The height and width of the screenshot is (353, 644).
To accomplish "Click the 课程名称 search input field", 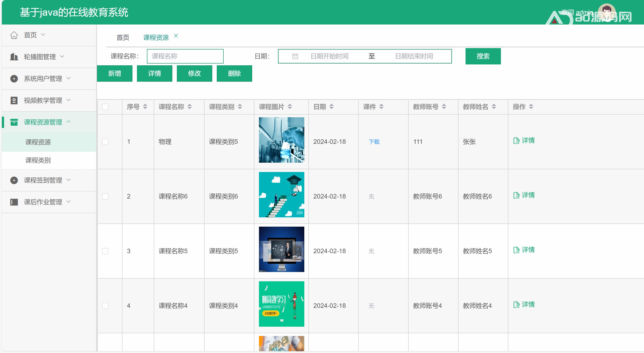I will [x=185, y=56].
